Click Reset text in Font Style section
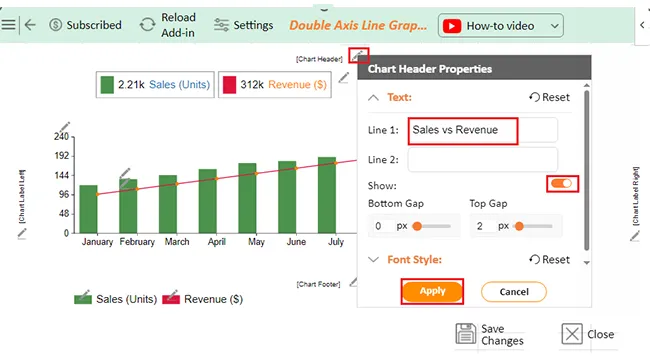This screenshot has width=650, height=360. [556, 260]
